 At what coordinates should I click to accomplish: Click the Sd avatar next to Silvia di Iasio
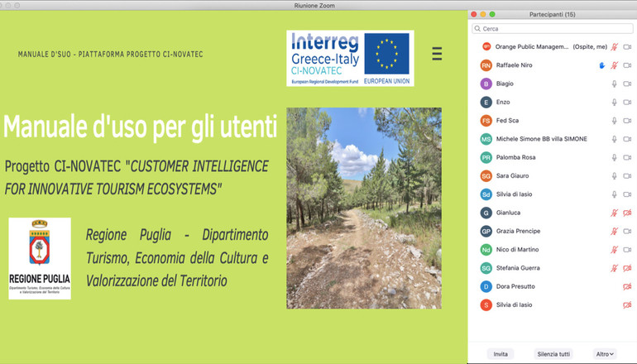pos(486,194)
